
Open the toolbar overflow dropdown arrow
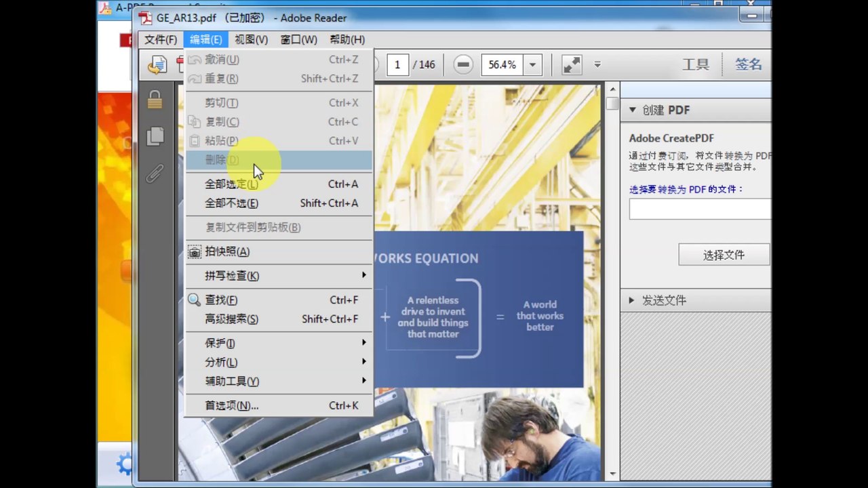[597, 65]
